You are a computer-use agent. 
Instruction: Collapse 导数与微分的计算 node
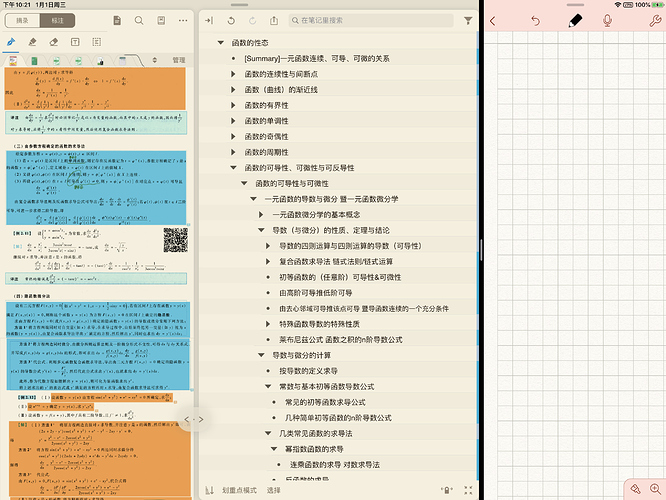tap(261, 355)
